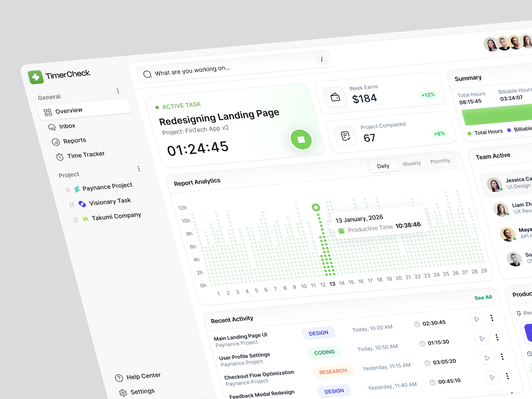Open Settings via gear icon
This screenshot has height=399, width=532.
123,393
